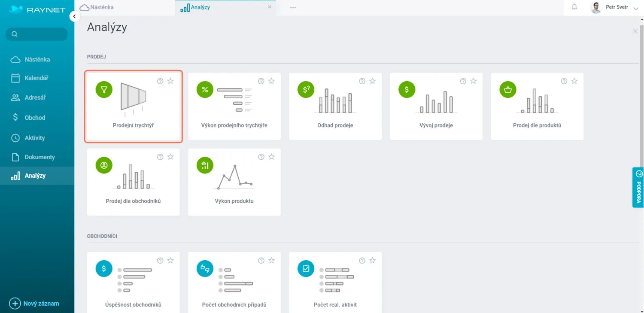Click the PODPORA support side tab
644x313 pixels.
click(x=638, y=187)
